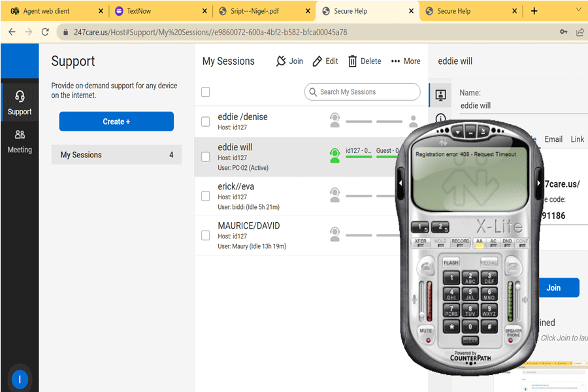Select all sessions with the header checkbox
The width and height of the screenshot is (588, 392).
(206, 92)
